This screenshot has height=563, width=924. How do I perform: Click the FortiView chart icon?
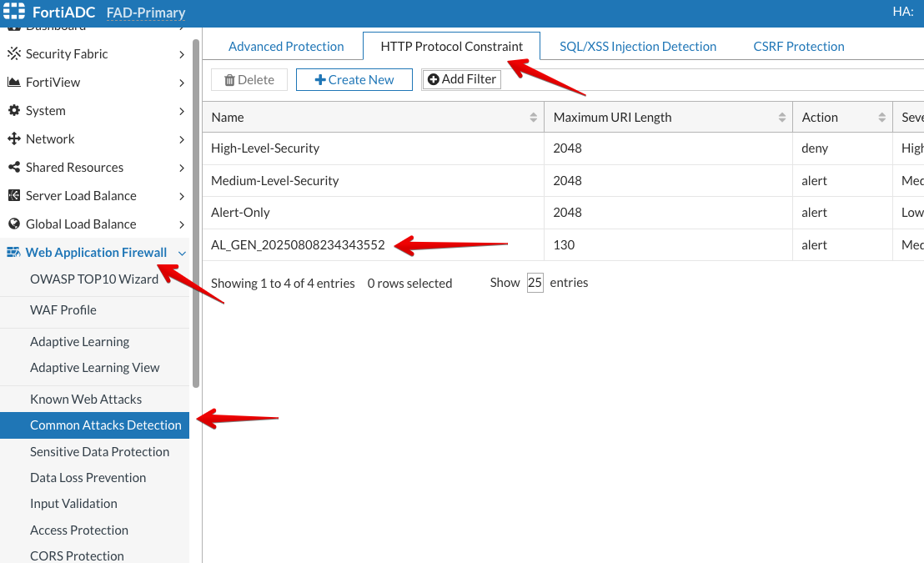click(x=13, y=83)
